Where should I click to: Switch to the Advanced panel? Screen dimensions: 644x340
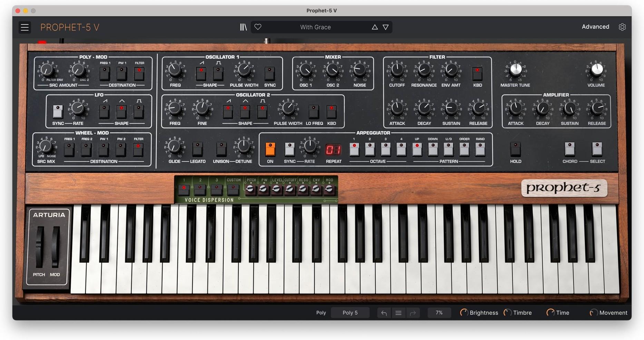tap(595, 27)
